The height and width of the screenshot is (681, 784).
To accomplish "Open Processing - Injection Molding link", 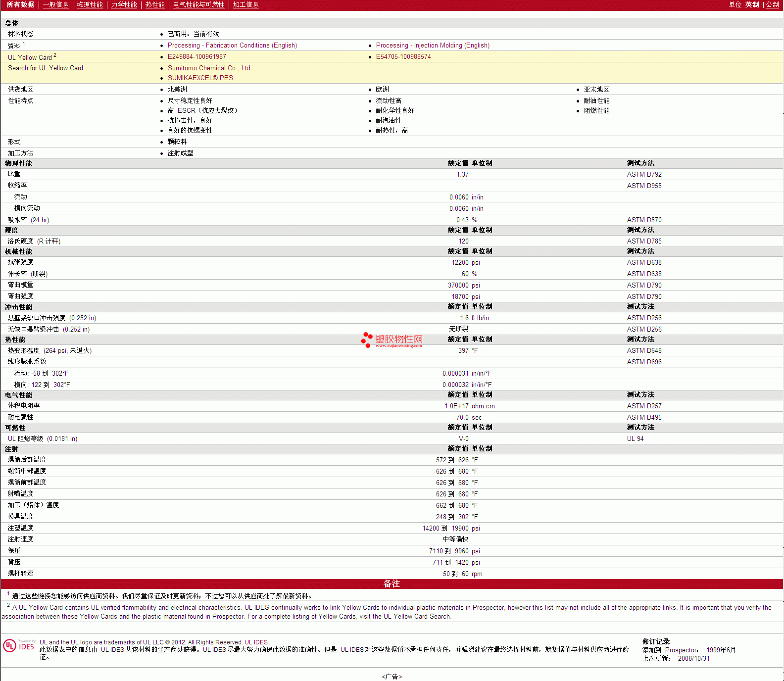I will [433, 45].
